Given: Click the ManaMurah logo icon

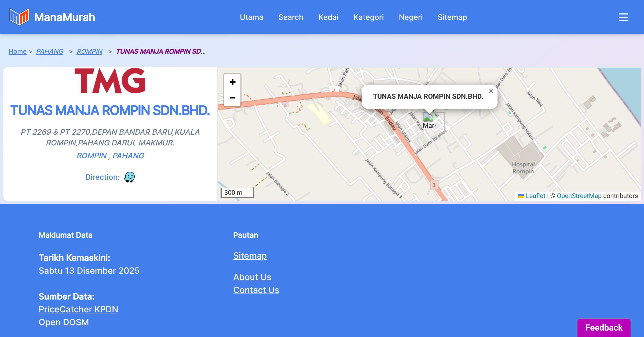Looking at the screenshot, I should (19, 17).
